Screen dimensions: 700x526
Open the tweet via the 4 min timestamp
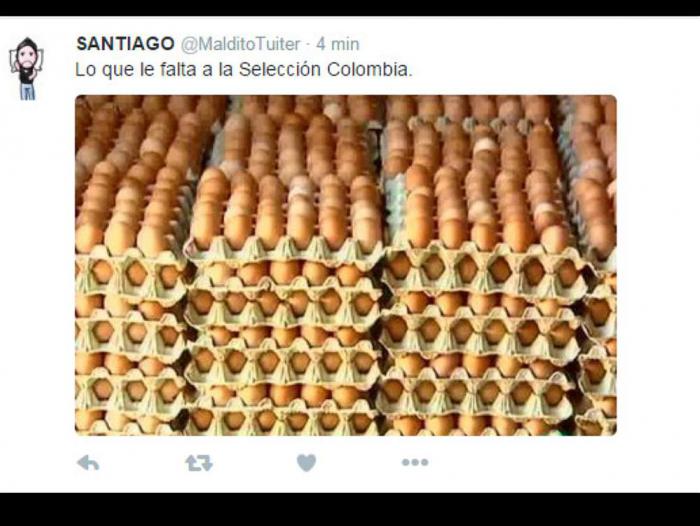338,44
